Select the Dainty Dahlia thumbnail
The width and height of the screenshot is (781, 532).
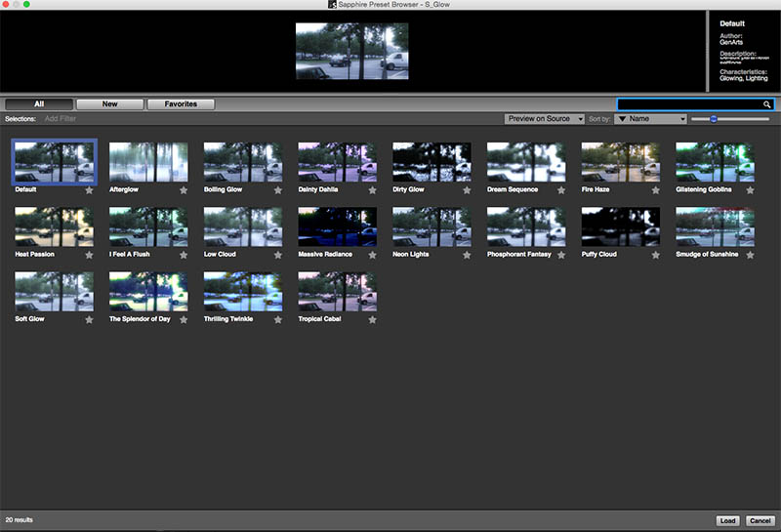pyautogui.click(x=337, y=162)
